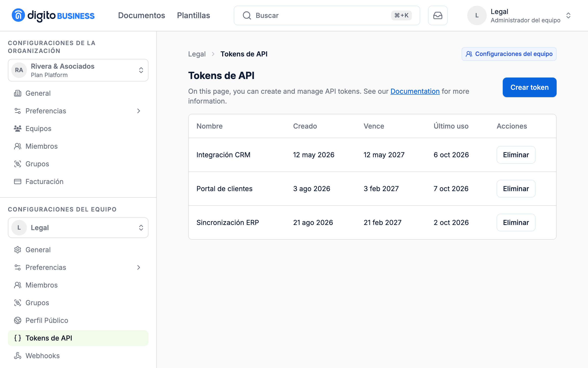Go to Equipos settings

pos(78,129)
